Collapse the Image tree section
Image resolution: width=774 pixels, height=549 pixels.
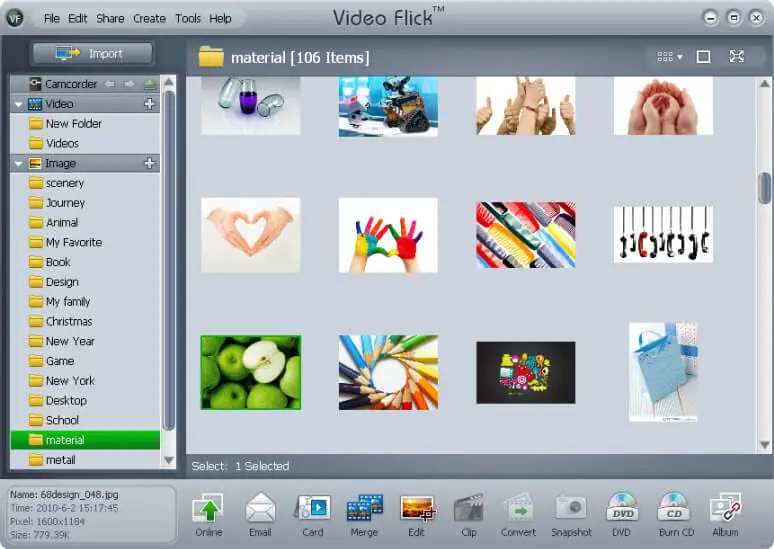[x=18, y=163]
